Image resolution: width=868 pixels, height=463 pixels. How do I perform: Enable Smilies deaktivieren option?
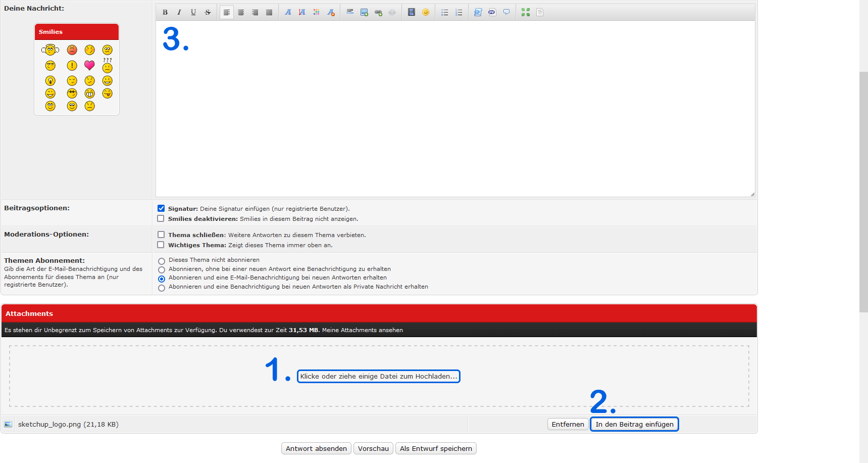[161, 218]
